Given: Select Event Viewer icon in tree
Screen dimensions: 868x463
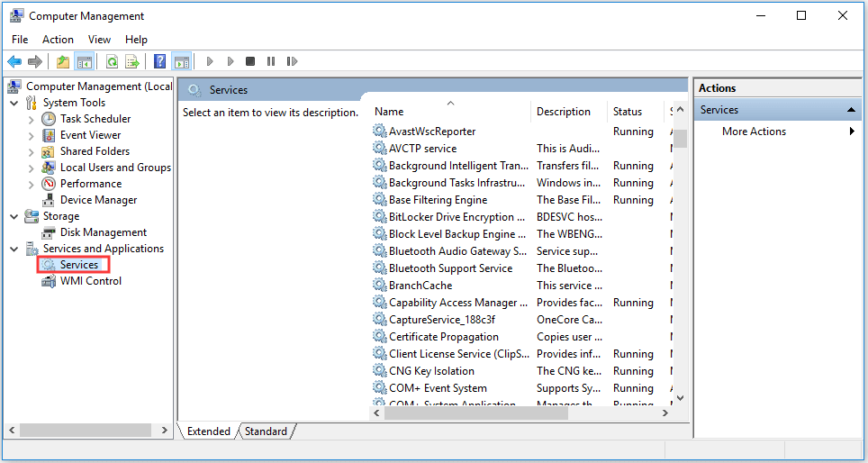Looking at the screenshot, I should 49,135.
